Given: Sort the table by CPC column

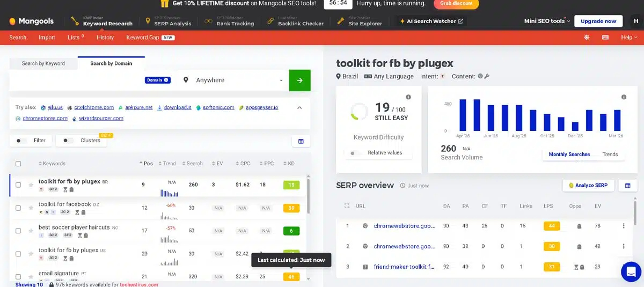Looking at the screenshot, I should (x=243, y=164).
